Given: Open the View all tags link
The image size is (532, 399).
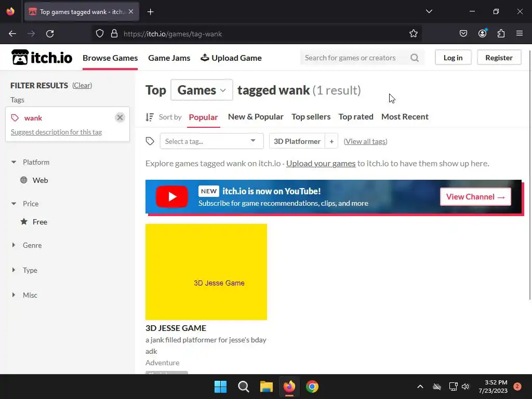Looking at the screenshot, I should tap(365, 141).
